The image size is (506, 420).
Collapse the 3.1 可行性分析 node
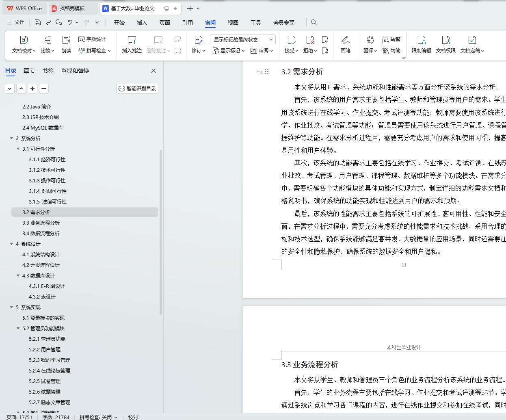[x=18, y=149]
